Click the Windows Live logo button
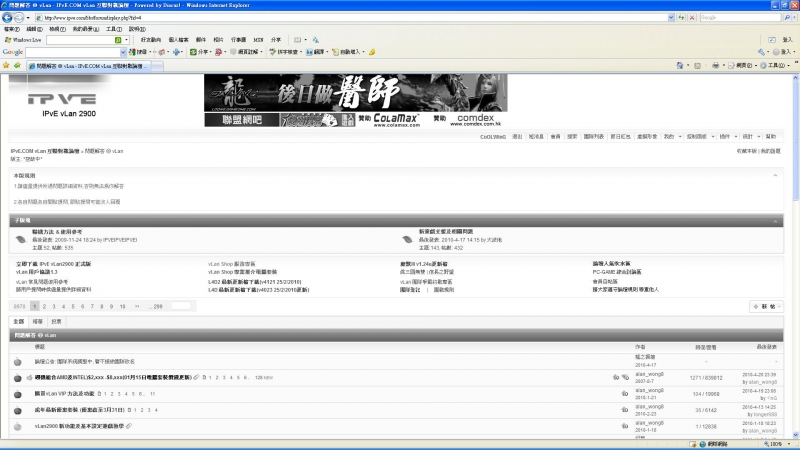 23,40
